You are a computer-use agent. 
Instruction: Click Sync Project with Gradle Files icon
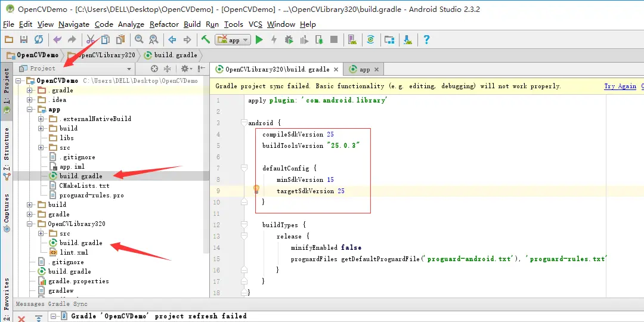coord(370,39)
